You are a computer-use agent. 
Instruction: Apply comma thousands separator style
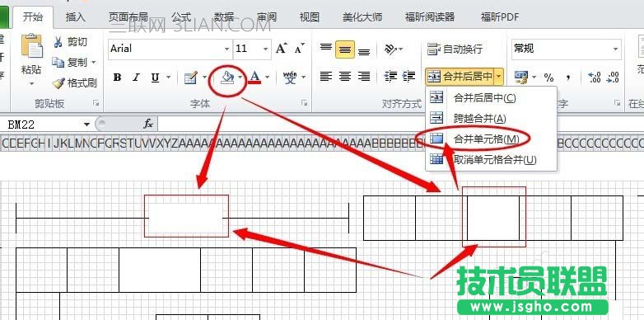(x=568, y=77)
